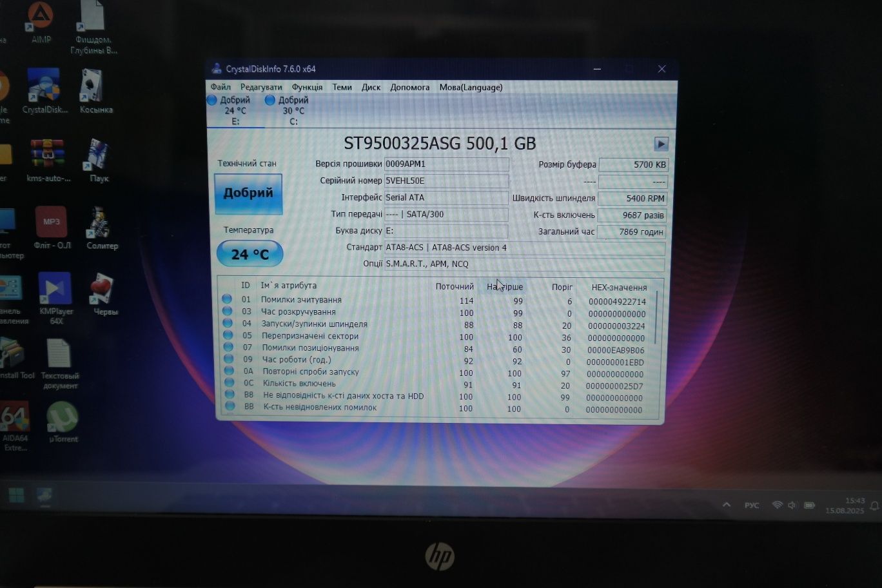Click the attribute list vertical scrollbar

(657, 317)
